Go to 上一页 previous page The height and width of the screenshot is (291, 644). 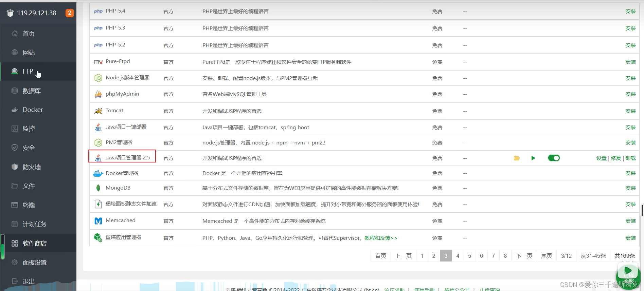click(403, 256)
